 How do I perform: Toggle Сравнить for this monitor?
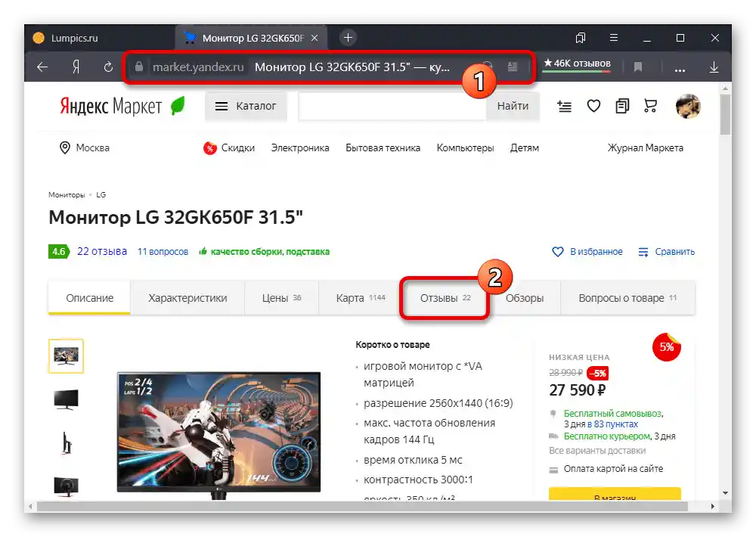point(666,251)
